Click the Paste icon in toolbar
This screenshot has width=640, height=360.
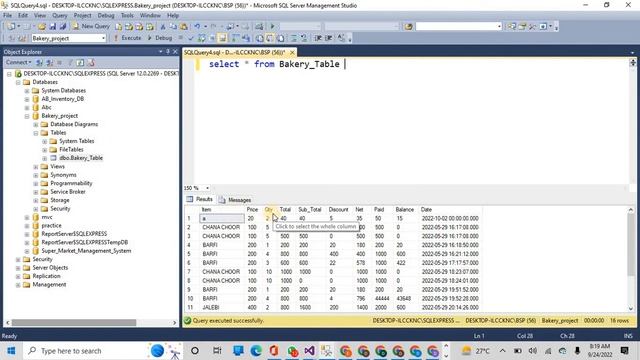point(184,27)
